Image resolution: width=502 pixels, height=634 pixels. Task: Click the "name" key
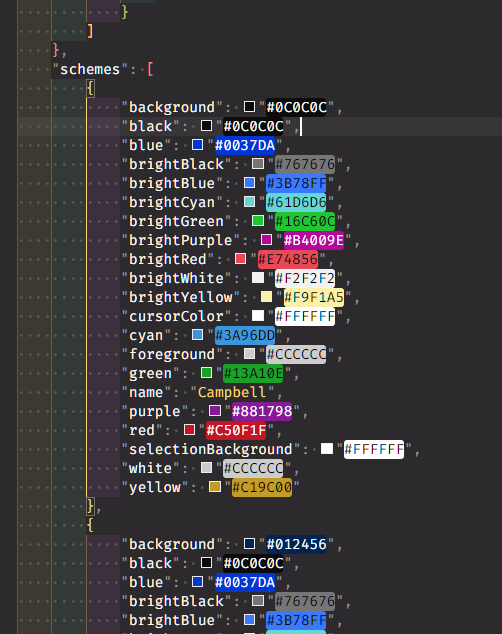tap(146, 392)
